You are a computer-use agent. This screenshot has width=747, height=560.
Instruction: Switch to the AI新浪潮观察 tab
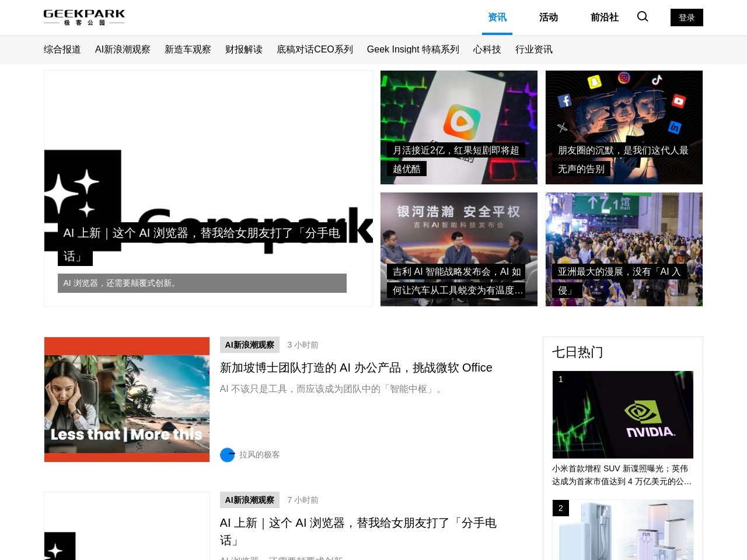(122, 50)
